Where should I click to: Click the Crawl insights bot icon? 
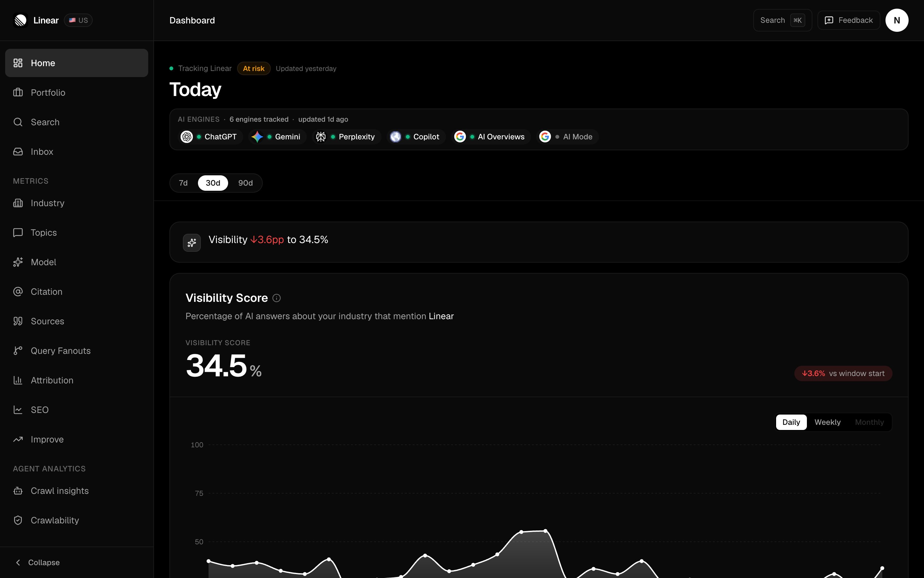pos(18,490)
